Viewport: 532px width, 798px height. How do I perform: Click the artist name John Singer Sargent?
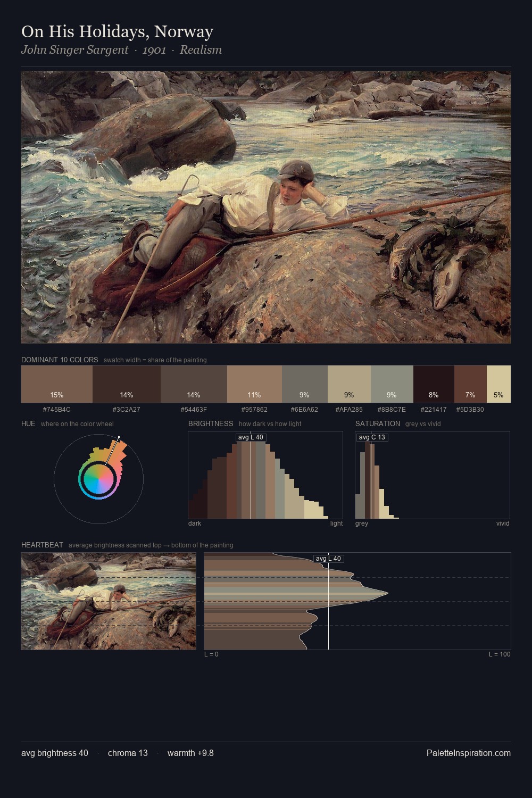74,50
